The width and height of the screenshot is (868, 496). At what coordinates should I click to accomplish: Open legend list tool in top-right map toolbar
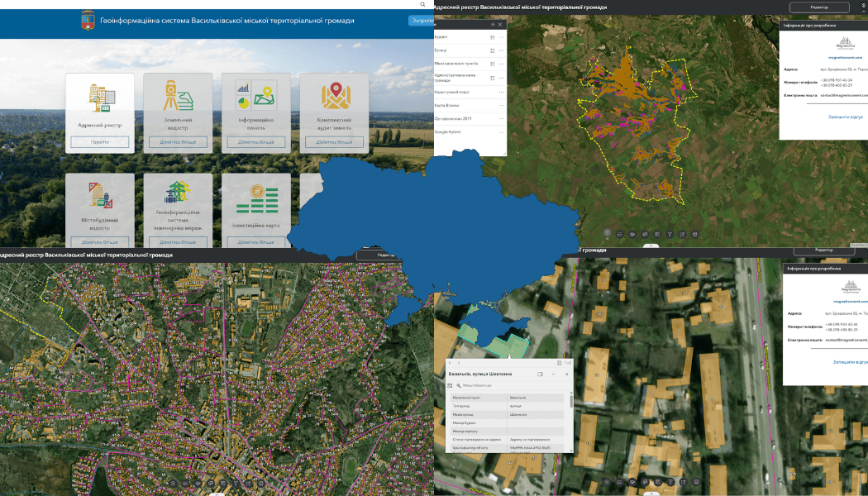pos(620,234)
